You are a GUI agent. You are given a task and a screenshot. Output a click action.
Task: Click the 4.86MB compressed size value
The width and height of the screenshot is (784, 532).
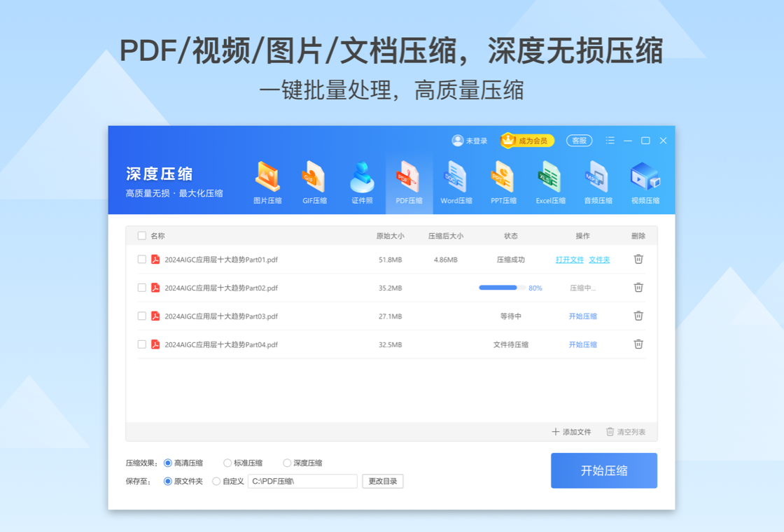tap(445, 260)
